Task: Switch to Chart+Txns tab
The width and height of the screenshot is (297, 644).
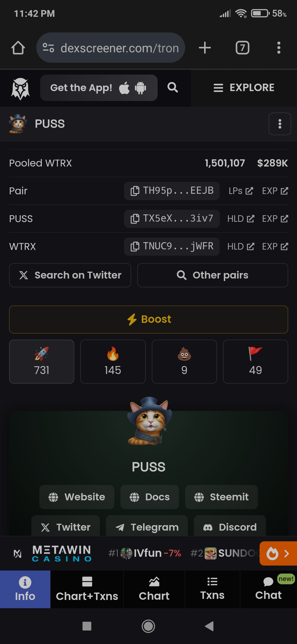Action: [x=87, y=589]
